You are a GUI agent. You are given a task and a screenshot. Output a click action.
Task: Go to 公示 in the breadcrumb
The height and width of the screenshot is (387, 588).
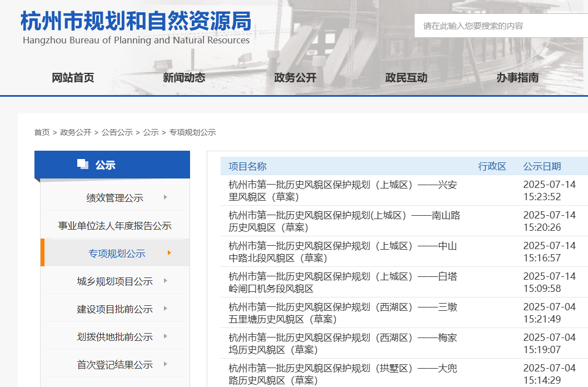151,132
